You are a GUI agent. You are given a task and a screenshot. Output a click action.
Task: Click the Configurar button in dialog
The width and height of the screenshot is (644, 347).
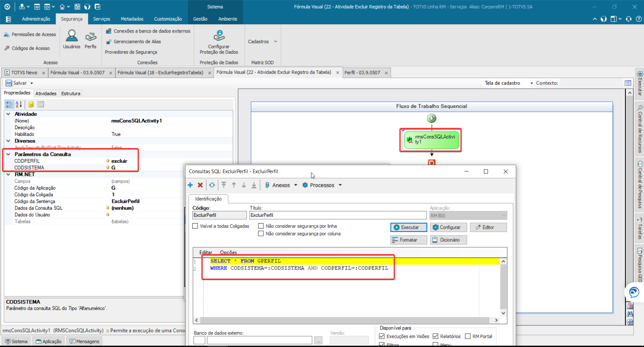tap(449, 228)
